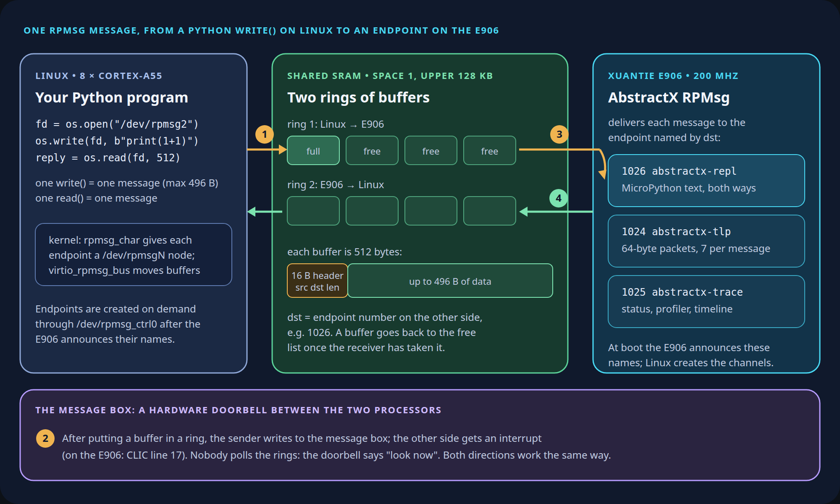Click paragraph "Endpoints are created on demand"
Screen dimensions: 840x504
tap(118, 324)
